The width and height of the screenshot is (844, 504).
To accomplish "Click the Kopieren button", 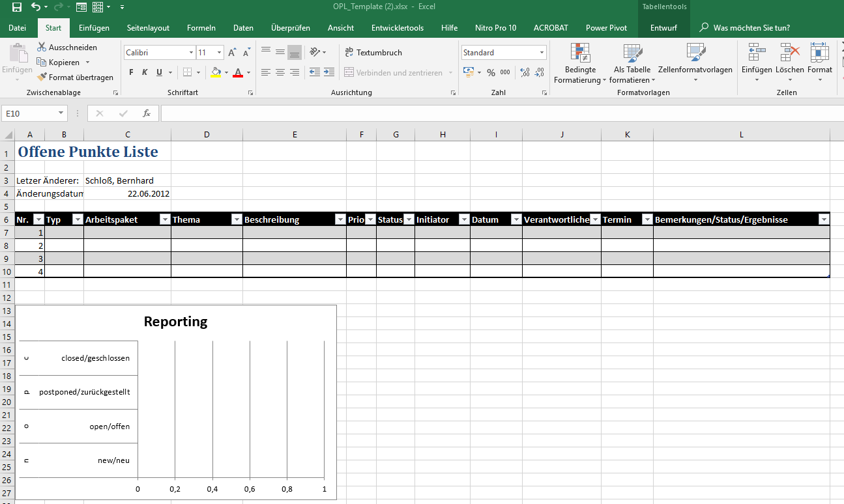I will pyautogui.click(x=59, y=63).
